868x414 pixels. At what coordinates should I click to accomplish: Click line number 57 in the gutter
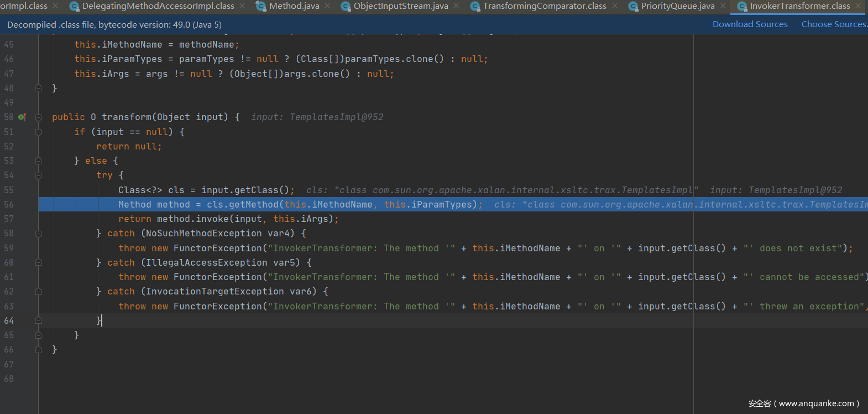point(9,219)
